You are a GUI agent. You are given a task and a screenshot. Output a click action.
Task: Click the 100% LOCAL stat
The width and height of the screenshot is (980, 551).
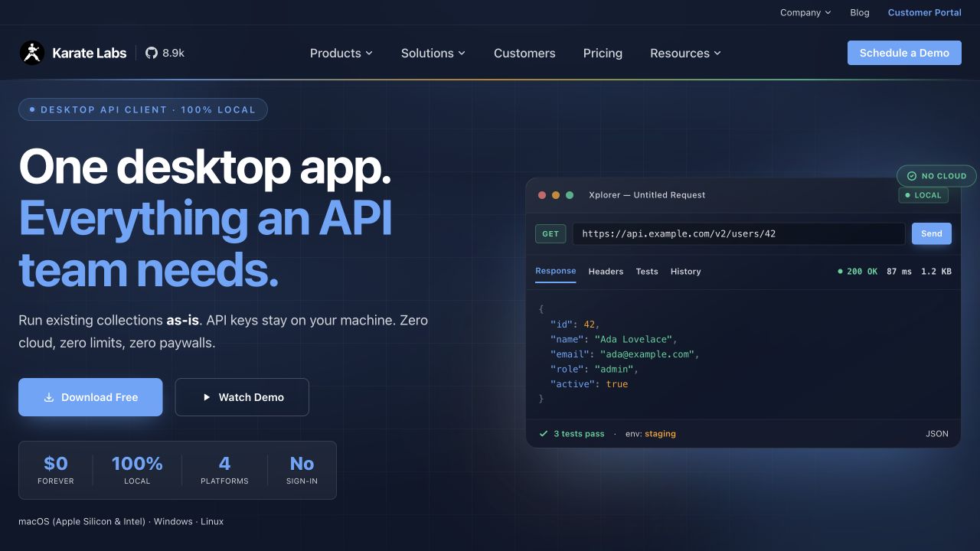pos(137,470)
